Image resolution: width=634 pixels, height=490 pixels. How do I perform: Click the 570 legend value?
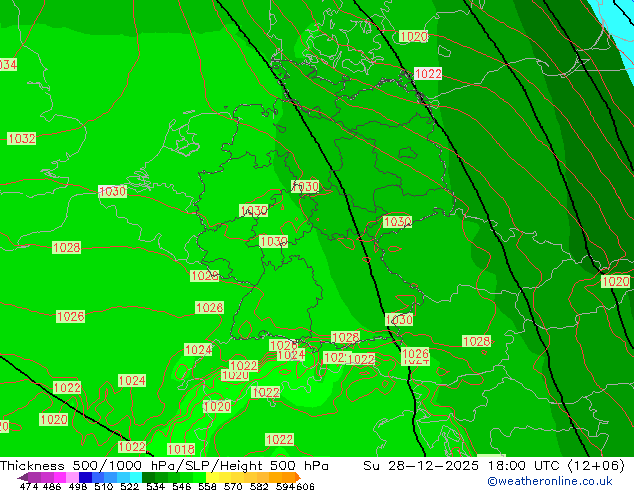point(233,486)
